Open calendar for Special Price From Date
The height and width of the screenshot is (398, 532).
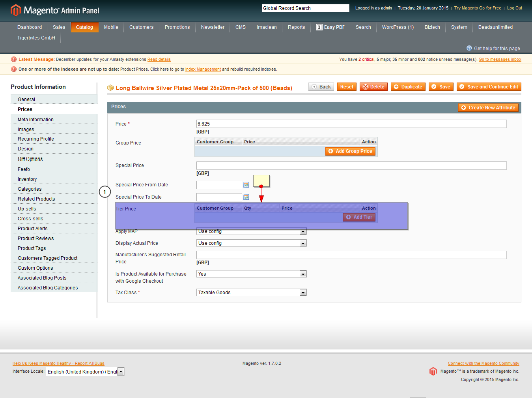[246, 185]
